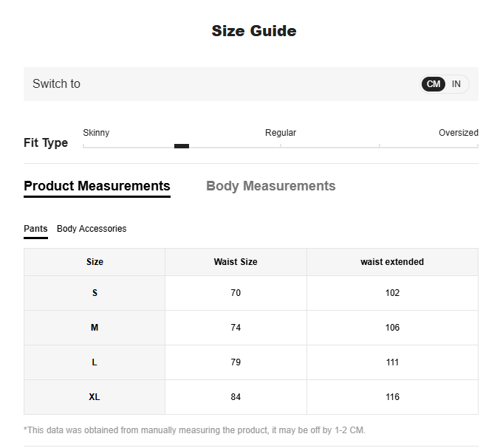Click the Skinny fit label

point(96,133)
